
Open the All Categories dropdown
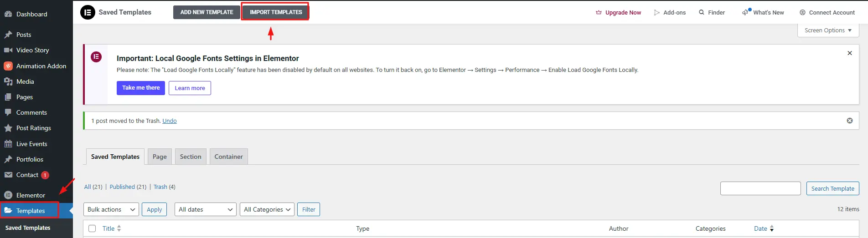point(267,209)
